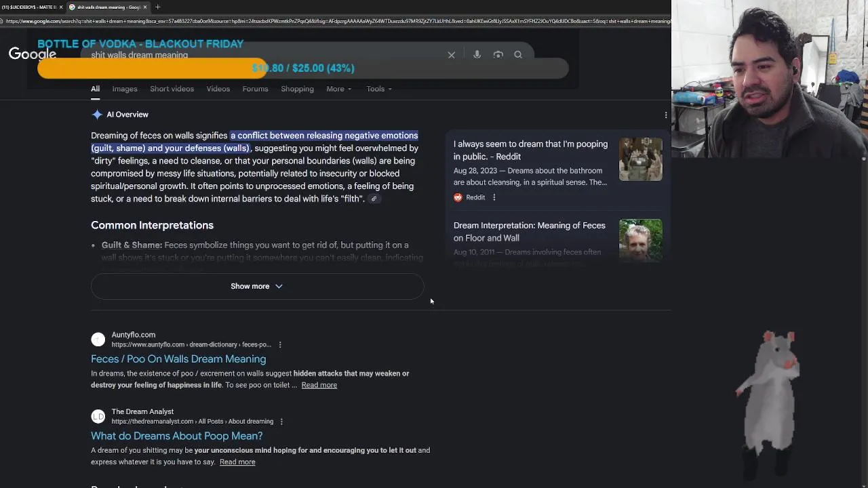Clear the Google search box text
The width and height of the screenshot is (868, 488).
point(451,55)
